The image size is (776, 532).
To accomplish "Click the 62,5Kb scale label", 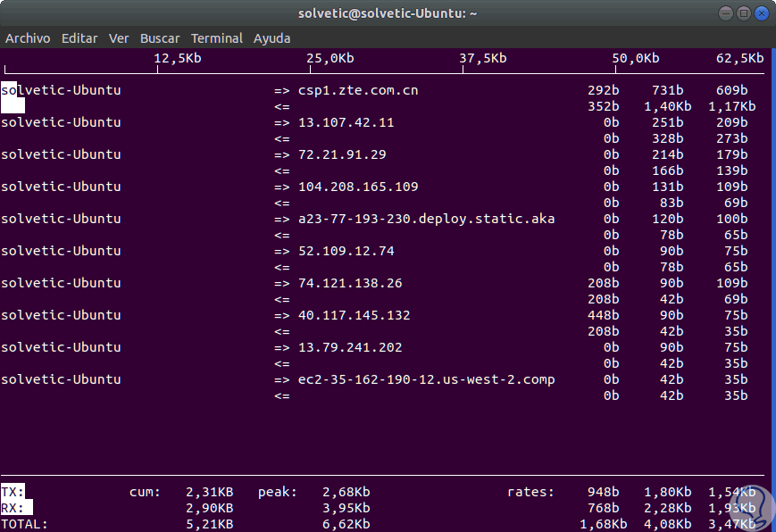I will coord(740,58).
